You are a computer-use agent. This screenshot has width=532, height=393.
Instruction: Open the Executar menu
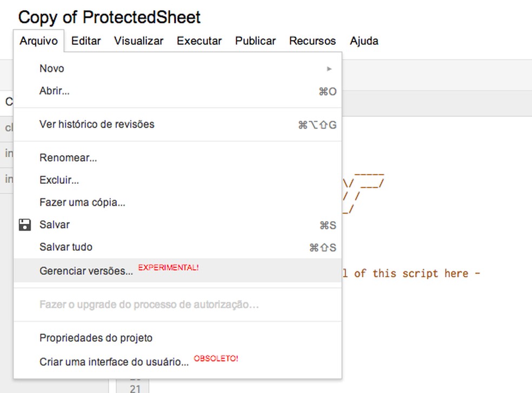(x=199, y=41)
